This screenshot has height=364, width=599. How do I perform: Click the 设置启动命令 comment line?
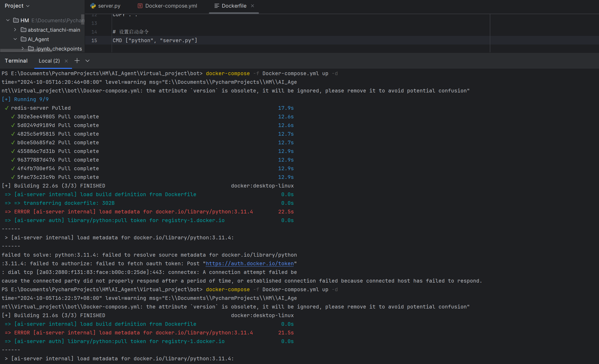[131, 32]
